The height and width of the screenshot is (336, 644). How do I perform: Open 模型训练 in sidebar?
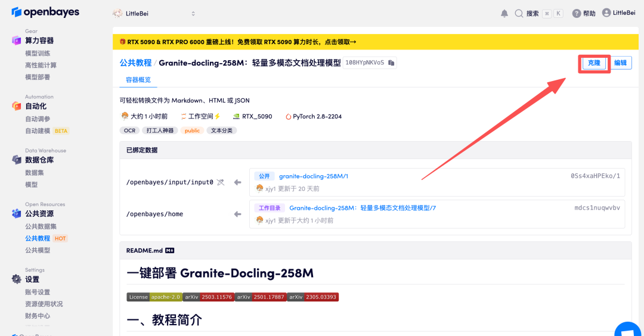[38, 54]
